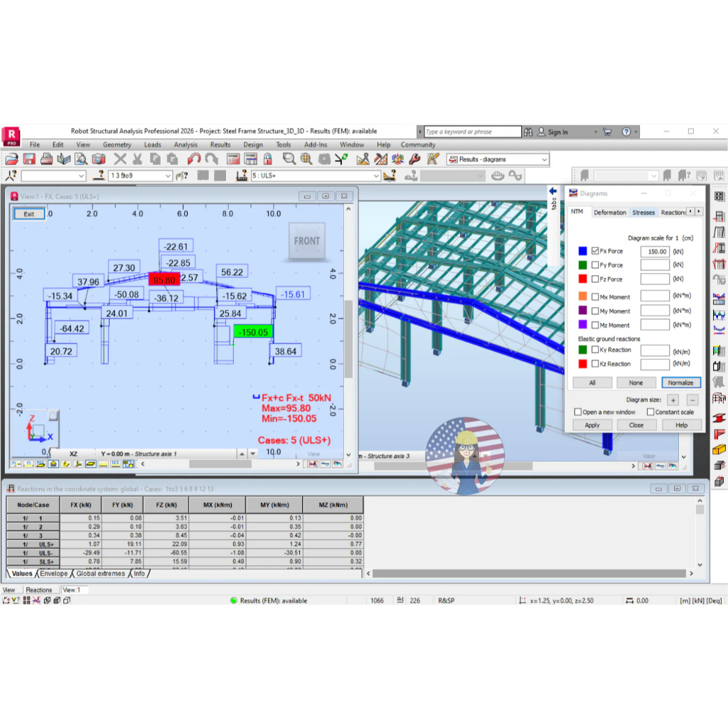This screenshot has height=728, width=728.
Task: Open the Results menu
Action: pyautogui.click(x=220, y=145)
